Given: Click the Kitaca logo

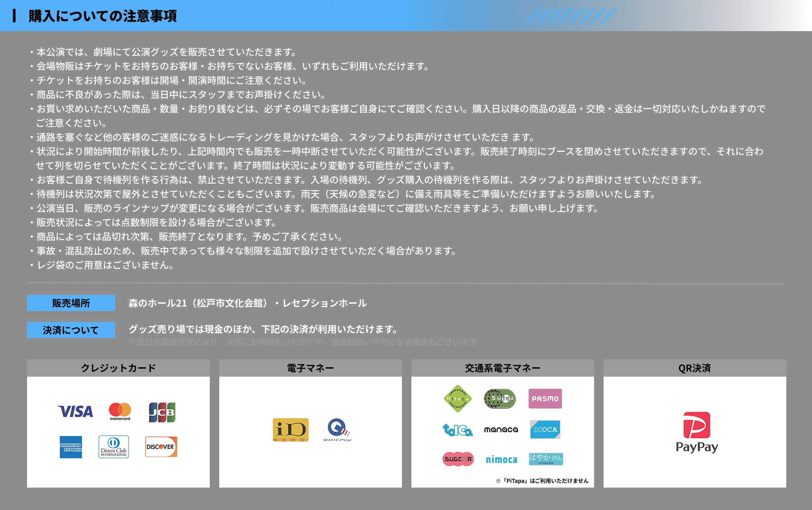Looking at the screenshot, I should (x=457, y=399).
